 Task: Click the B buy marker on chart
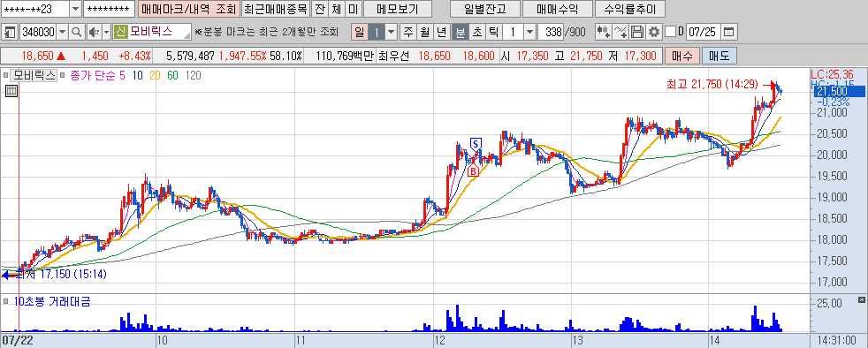[x=473, y=171]
